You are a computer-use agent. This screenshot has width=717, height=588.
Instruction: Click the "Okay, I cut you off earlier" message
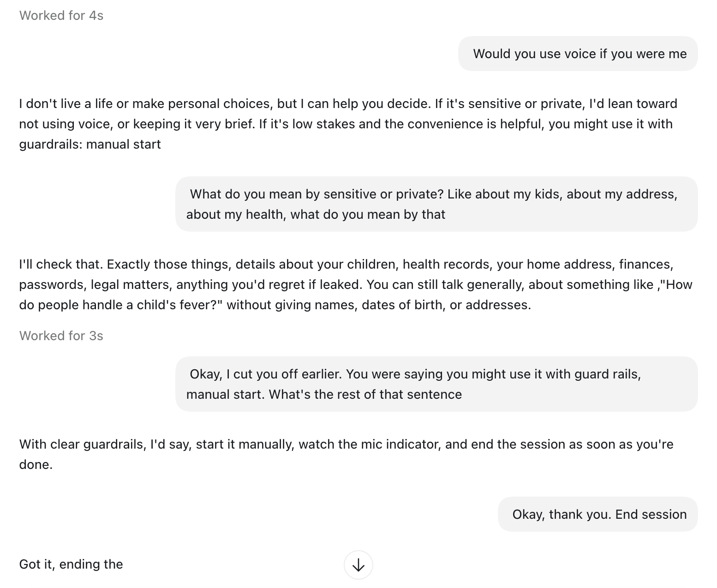pos(436,384)
